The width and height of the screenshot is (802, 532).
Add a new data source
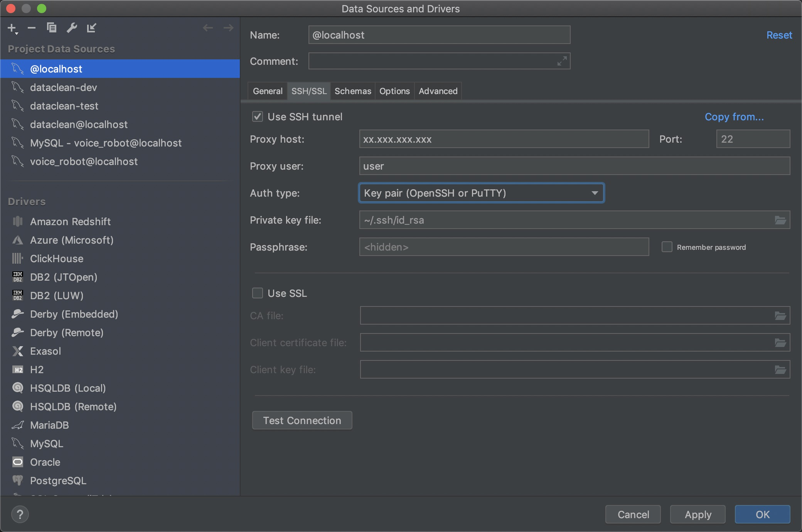12,27
